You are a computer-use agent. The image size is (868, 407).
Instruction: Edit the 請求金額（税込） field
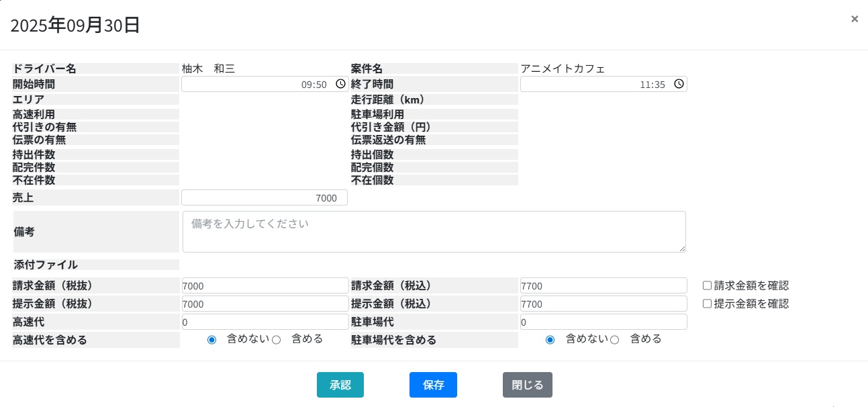click(x=603, y=285)
